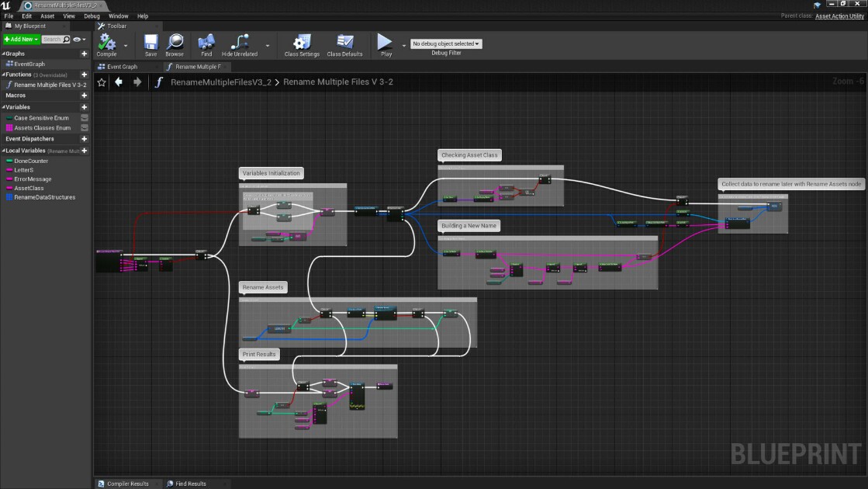Expand the Add New dropdown

pyautogui.click(x=21, y=40)
